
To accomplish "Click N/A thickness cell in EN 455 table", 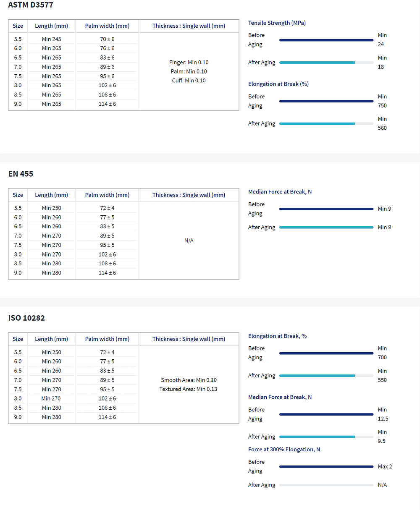I will point(189,241).
